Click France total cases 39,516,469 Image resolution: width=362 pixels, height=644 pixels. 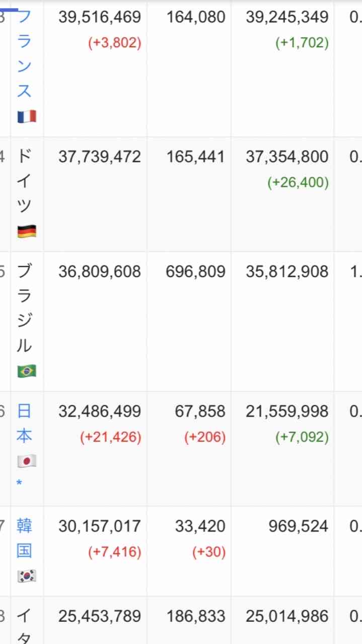click(x=100, y=18)
